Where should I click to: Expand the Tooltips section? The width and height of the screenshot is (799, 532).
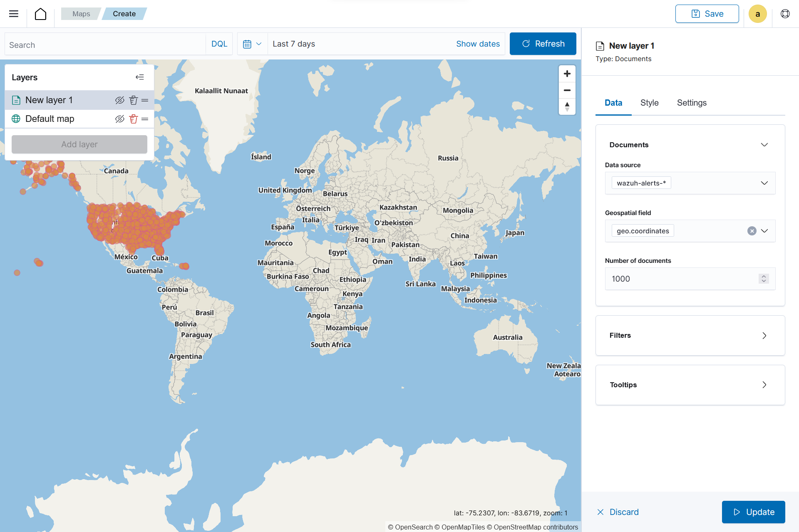(x=690, y=385)
